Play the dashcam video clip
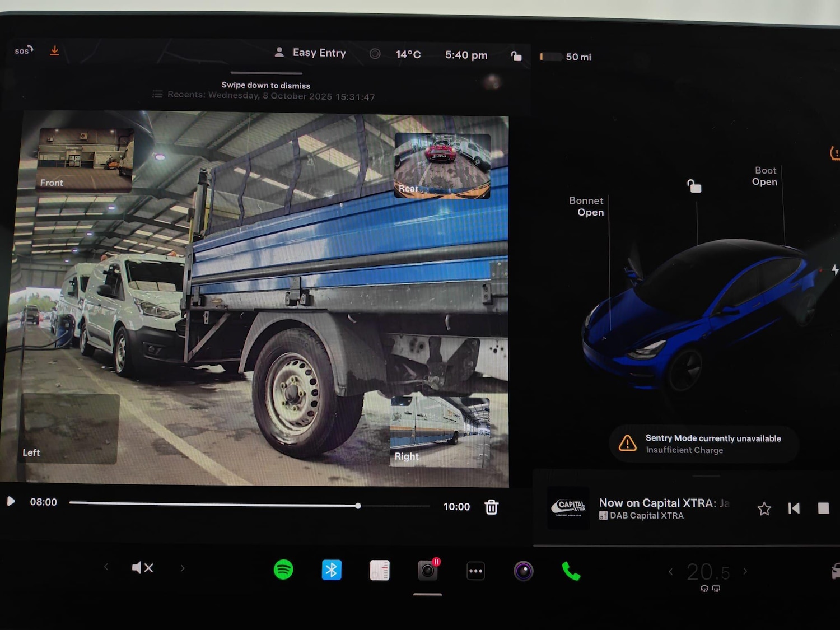The image size is (840, 630). [x=11, y=501]
